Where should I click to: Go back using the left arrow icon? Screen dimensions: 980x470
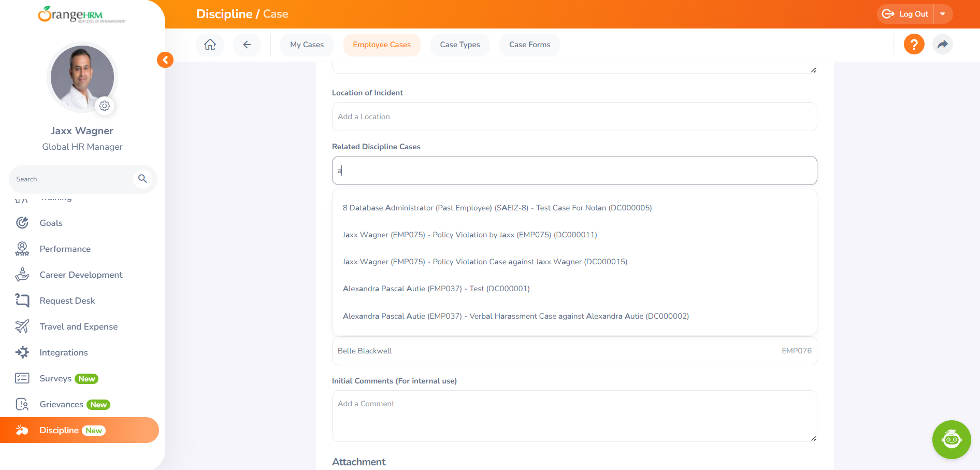tap(247, 45)
